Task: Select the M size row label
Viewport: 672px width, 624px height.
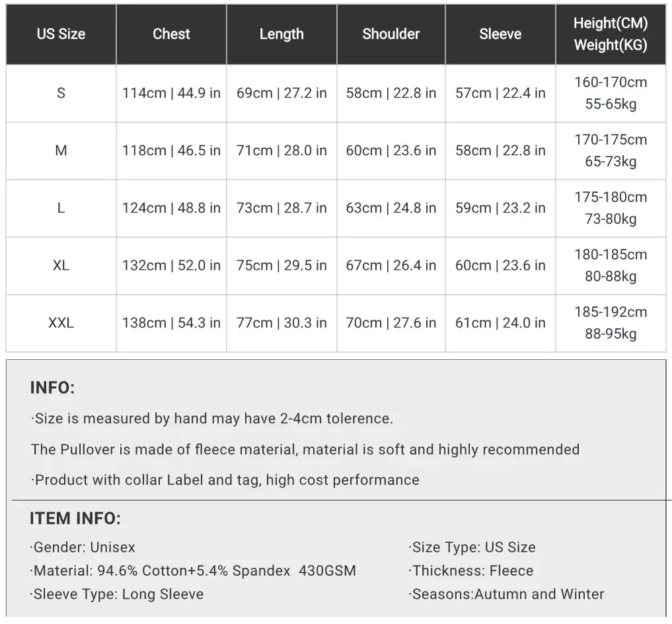Action: point(61,151)
